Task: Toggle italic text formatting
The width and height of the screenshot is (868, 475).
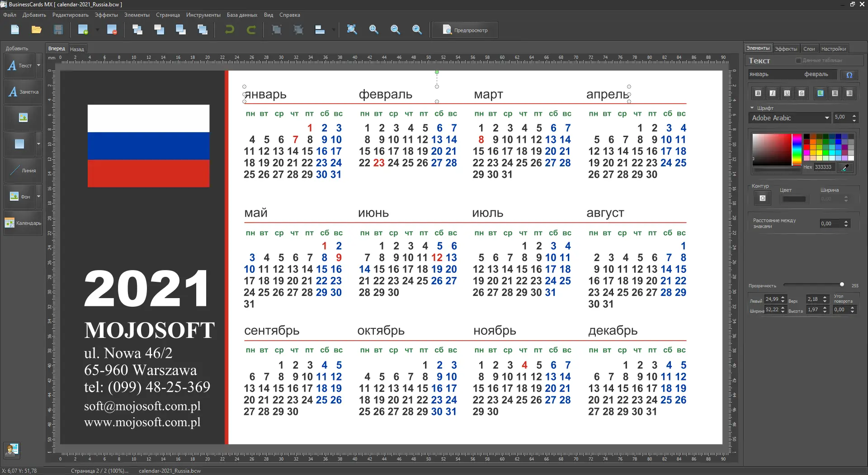Action: (773, 93)
